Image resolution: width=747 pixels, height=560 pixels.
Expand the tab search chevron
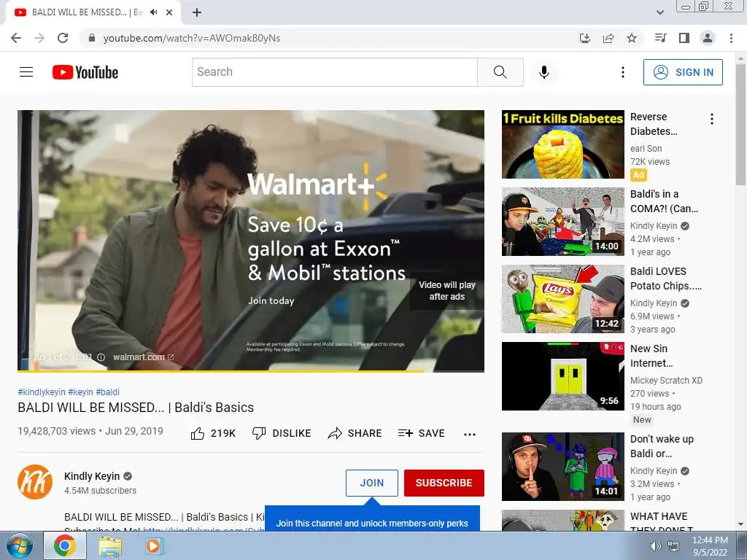(659, 12)
